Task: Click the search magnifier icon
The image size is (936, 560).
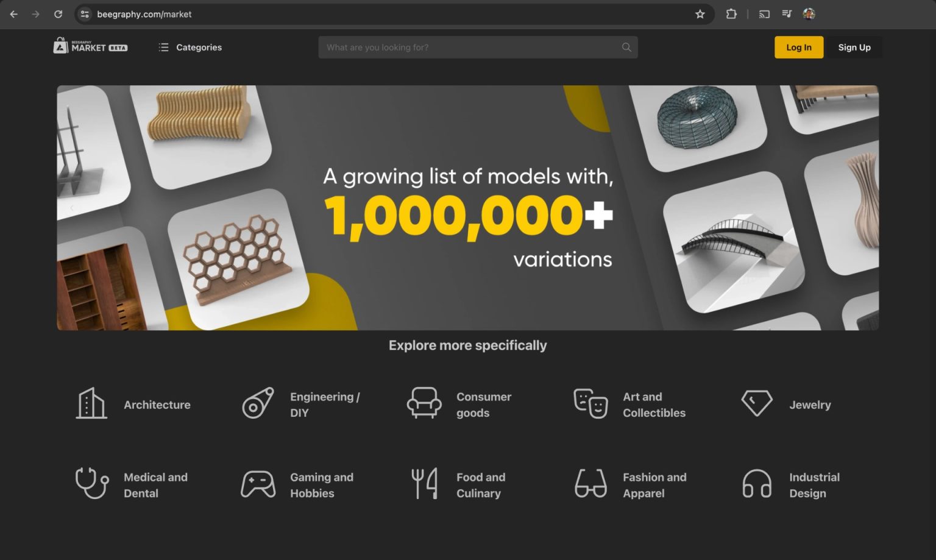Action: click(x=626, y=48)
